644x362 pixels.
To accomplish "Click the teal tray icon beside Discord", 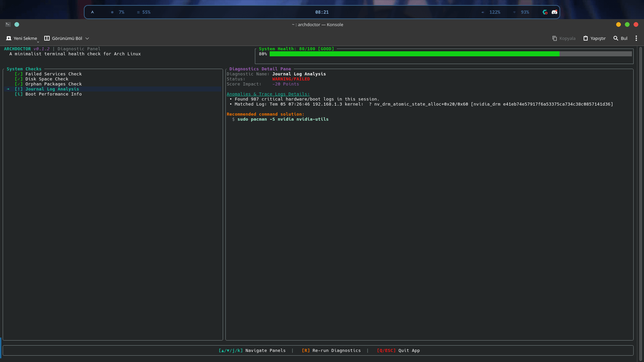I will point(545,12).
